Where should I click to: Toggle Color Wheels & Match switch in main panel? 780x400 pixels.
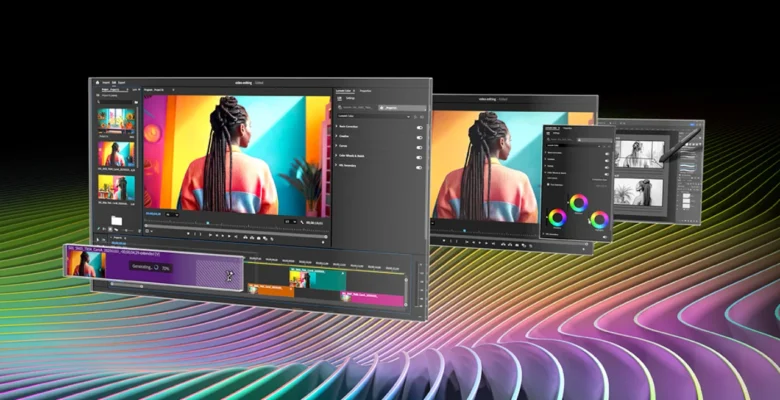pyautogui.click(x=420, y=157)
